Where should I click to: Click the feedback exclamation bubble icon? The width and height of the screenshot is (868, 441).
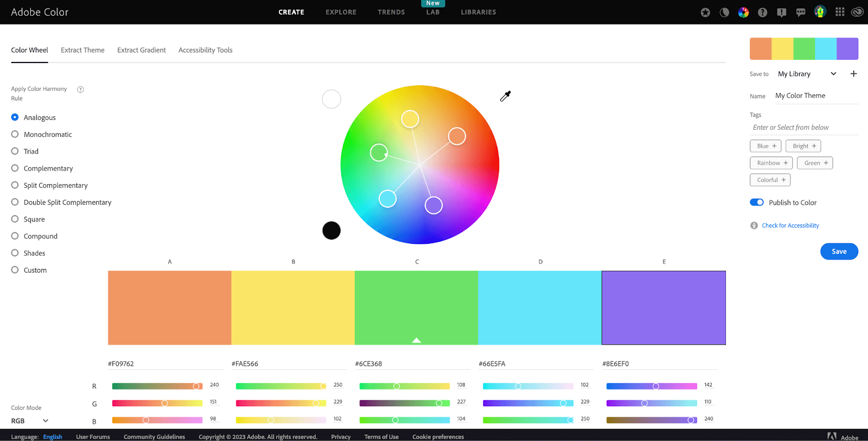click(x=781, y=12)
